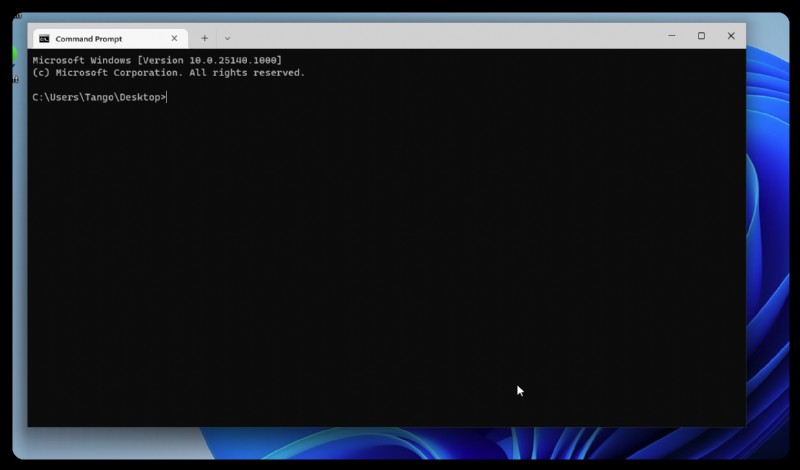Click the C:\Users\Tango\Desktop> prompt line
Viewport: 800px width, 470px height.
99,97
